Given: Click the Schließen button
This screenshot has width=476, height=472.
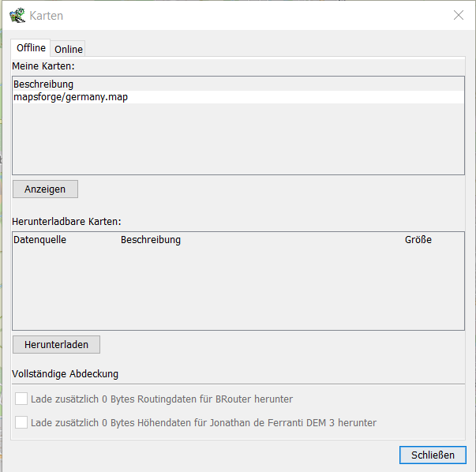Looking at the screenshot, I should click(x=433, y=455).
